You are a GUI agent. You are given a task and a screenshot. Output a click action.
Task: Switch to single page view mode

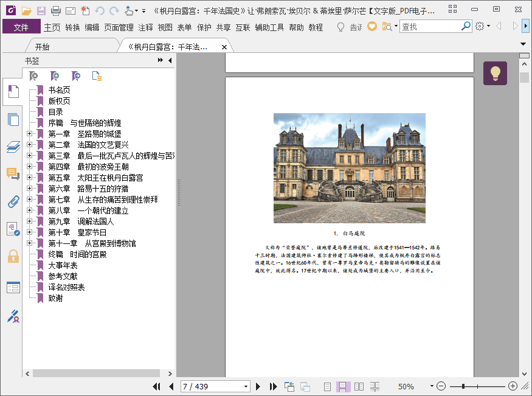(328, 386)
